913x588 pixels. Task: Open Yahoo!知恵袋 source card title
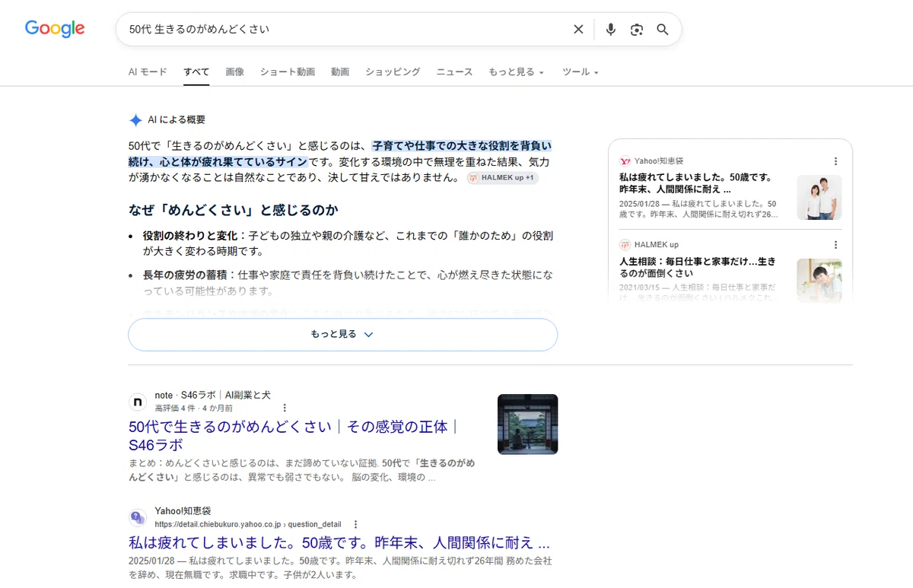pos(696,183)
